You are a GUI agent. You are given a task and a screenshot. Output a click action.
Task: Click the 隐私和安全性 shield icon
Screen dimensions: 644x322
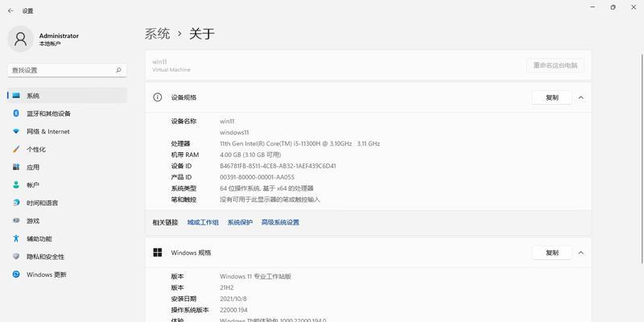tap(16, 256)
